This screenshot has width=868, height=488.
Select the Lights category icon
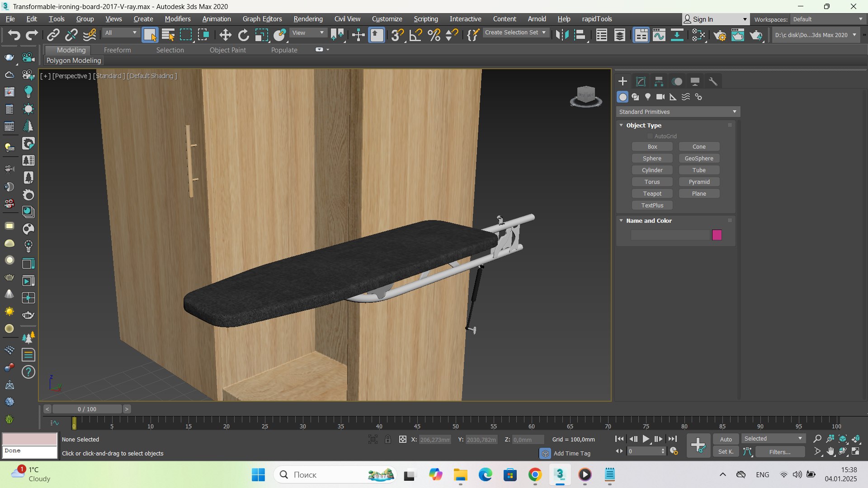click(648, 97)
